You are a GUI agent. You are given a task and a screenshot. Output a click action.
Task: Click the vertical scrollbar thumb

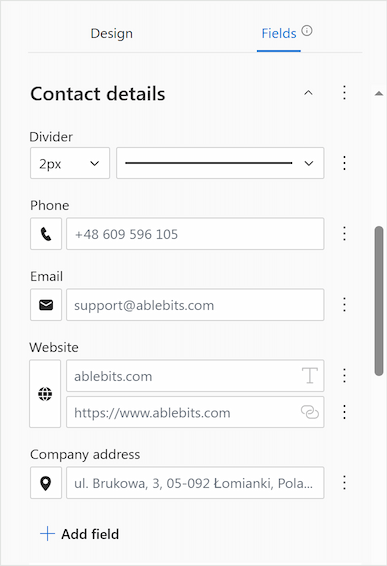tap(379, 301)
